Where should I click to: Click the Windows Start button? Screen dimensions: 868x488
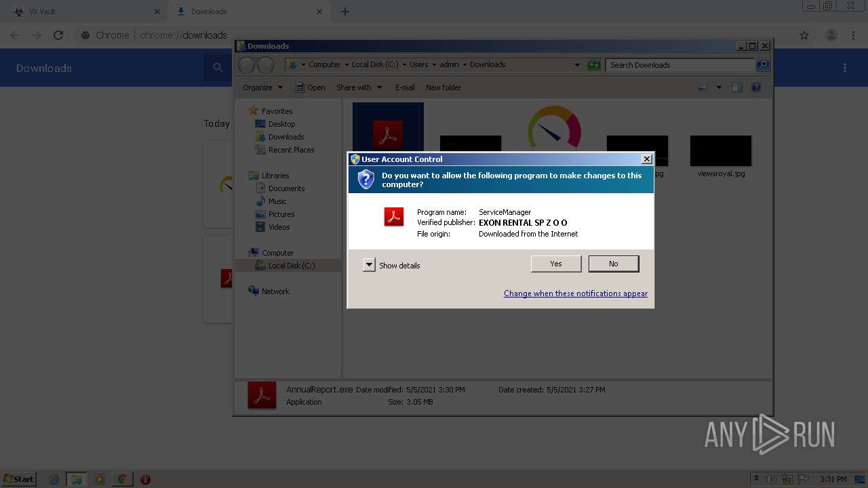point(19,479)
